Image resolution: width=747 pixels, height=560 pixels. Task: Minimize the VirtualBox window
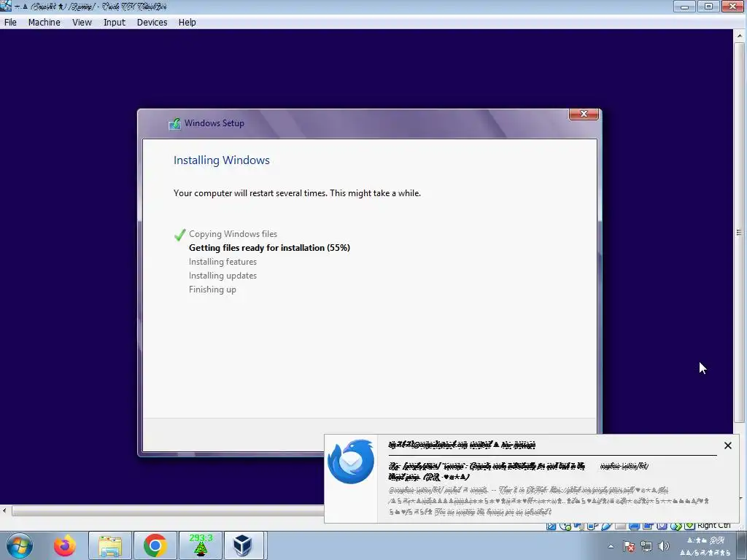685,6
